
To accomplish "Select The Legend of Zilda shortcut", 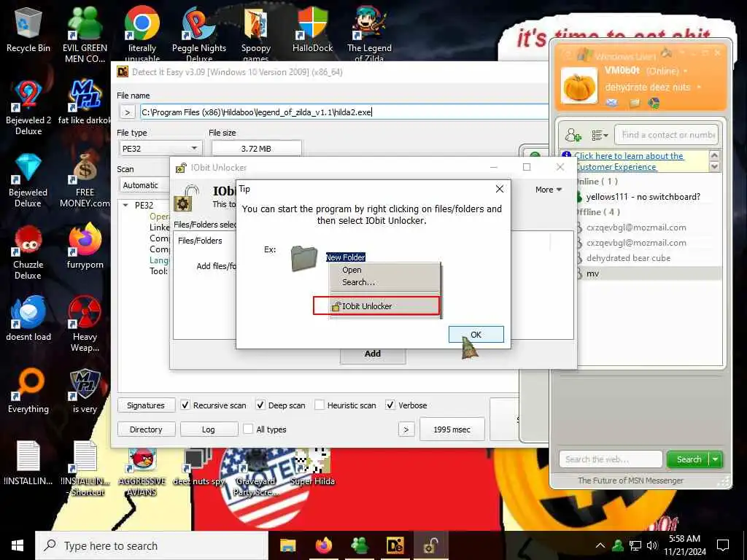I will pyautogui.click(x=369, y=34).
